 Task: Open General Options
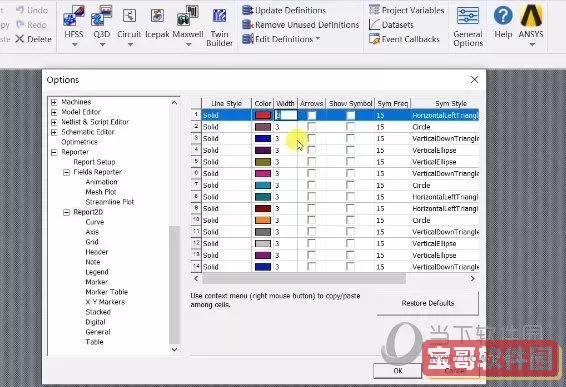(468, 27)
